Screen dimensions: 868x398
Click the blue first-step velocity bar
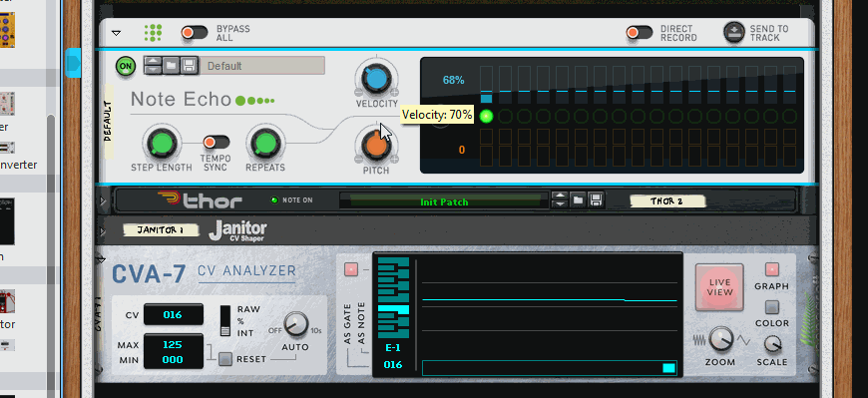pos(486,99)
